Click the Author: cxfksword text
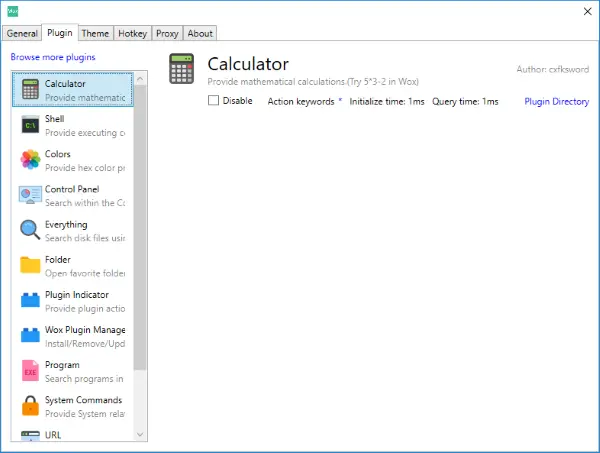Viewport: 600px width, 453px height. coord(553,69)
